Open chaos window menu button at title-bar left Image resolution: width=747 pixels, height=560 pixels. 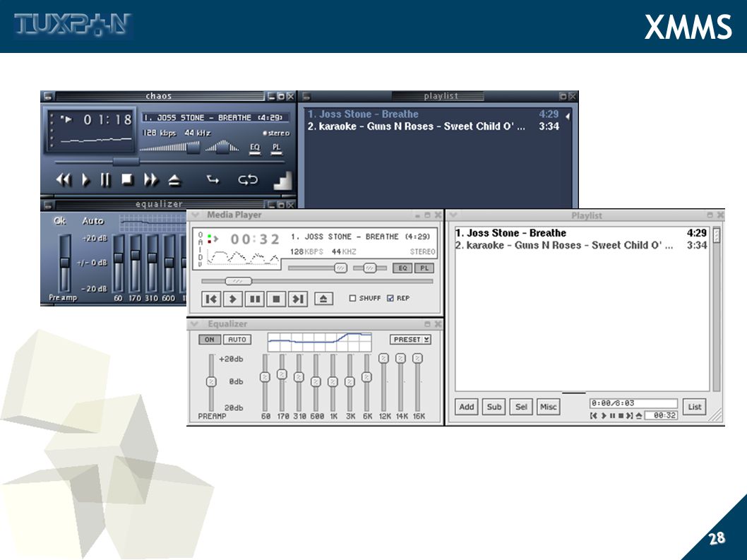pos(47,96)
